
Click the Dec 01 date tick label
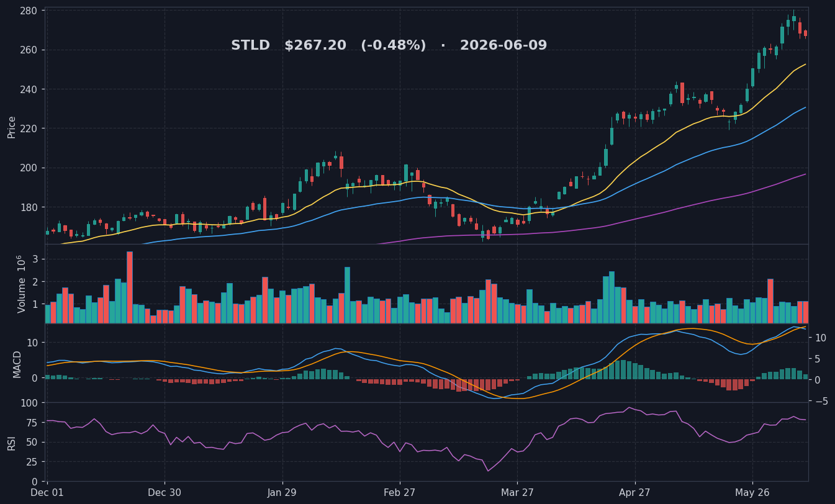[47, 493]
